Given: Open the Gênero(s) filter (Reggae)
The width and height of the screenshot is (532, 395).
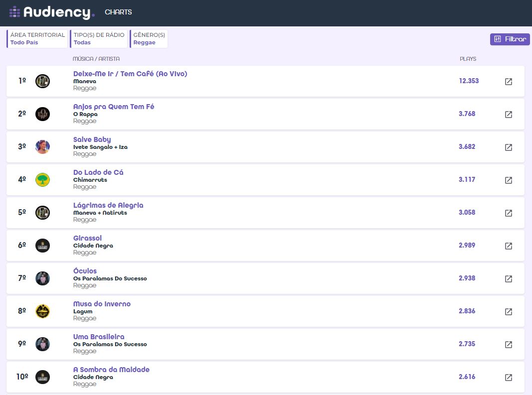Looking at the screenshot, I should (149, 39).
